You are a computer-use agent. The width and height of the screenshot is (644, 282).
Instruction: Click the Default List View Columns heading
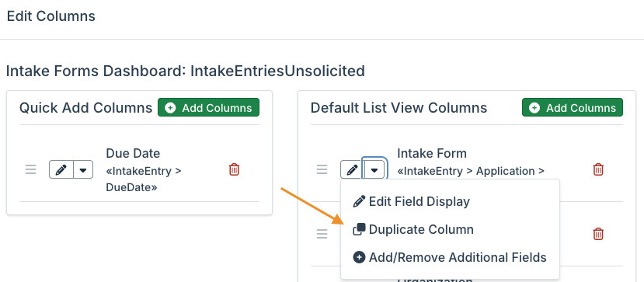(x=399, y=107)
